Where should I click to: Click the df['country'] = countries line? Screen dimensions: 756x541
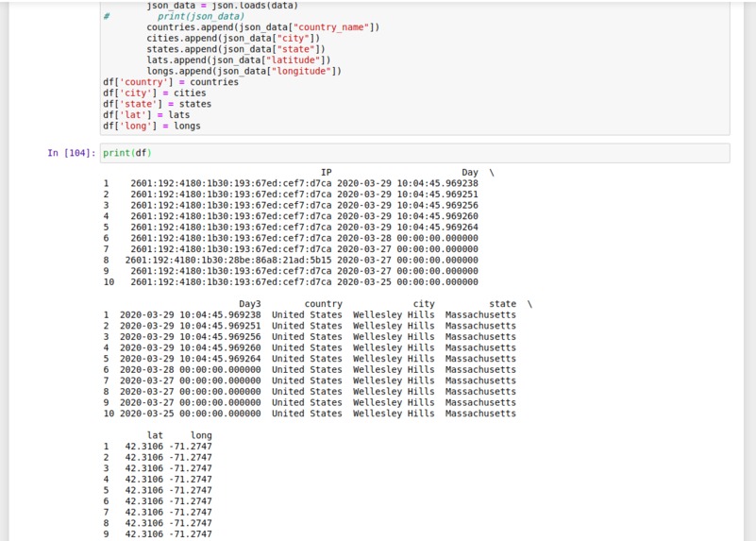coord(171,82)
